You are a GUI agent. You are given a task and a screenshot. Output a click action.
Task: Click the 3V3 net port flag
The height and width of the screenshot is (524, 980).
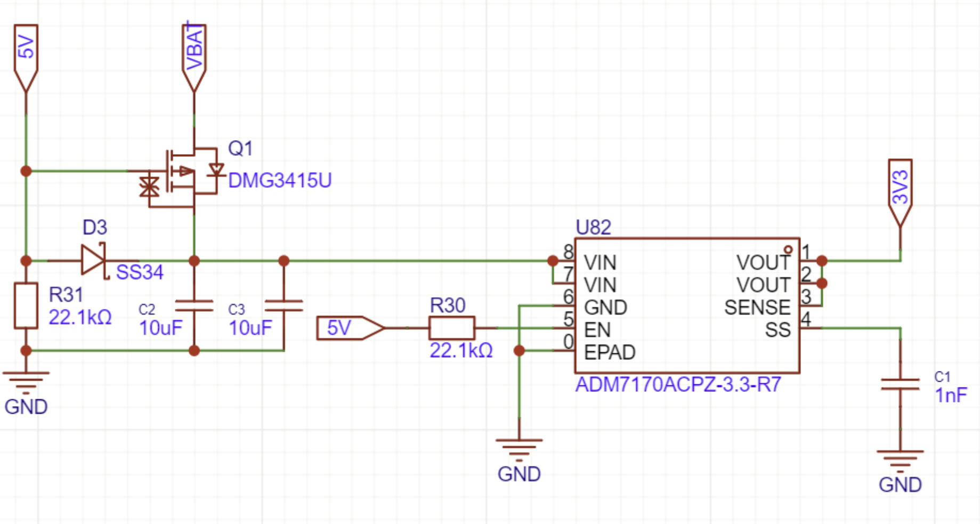pos(900,193)
